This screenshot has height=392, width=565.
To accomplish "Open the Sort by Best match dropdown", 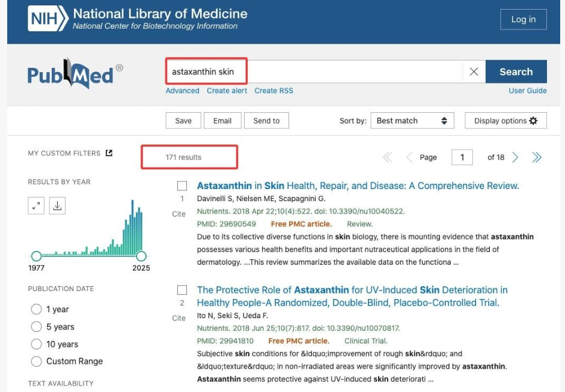I will coord(412,121).
